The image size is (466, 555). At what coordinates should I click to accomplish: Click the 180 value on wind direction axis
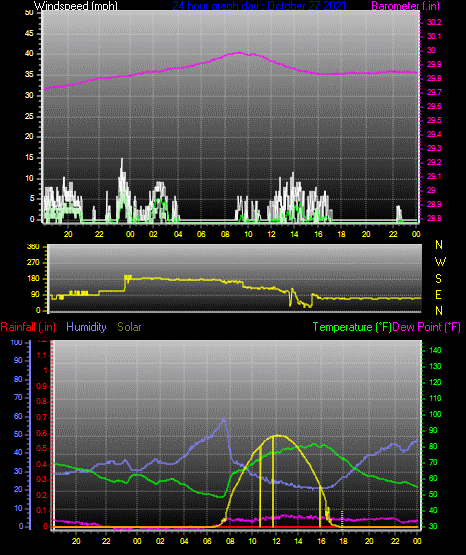[x=33, y=279]
